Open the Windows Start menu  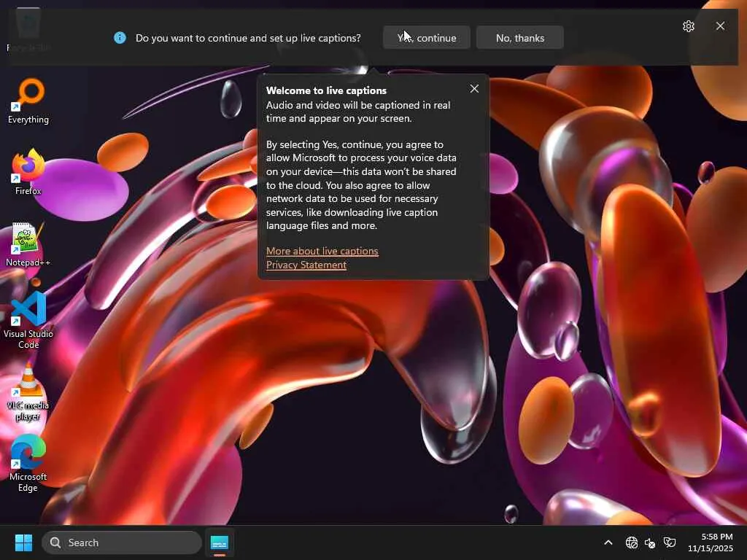click(x=23, y=542)
